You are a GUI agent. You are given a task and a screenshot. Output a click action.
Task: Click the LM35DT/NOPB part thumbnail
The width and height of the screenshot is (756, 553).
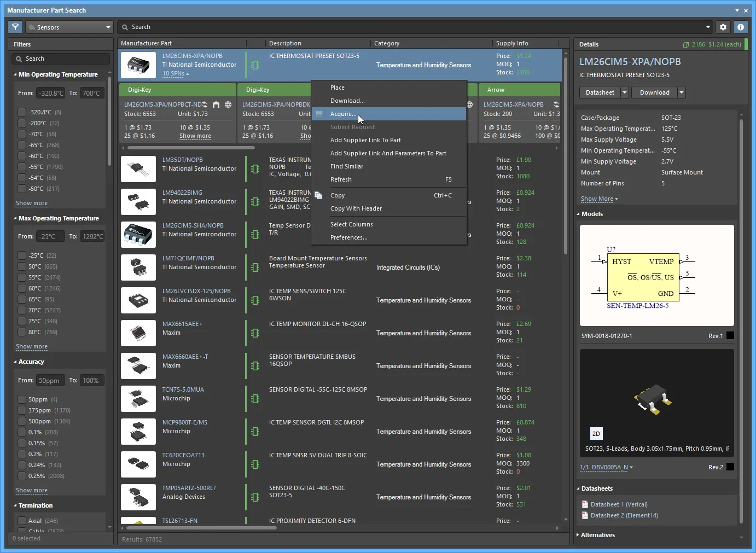pos(138,169)
